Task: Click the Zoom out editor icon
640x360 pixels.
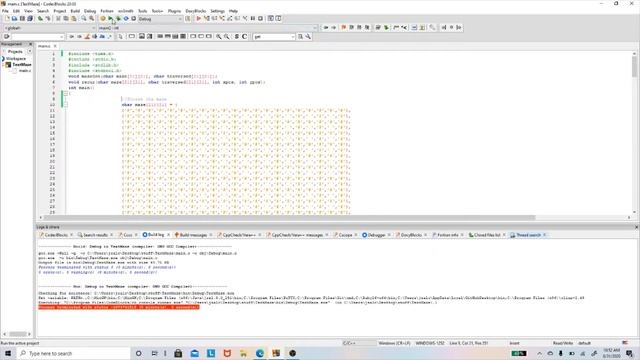Action: tap(227, 37)
